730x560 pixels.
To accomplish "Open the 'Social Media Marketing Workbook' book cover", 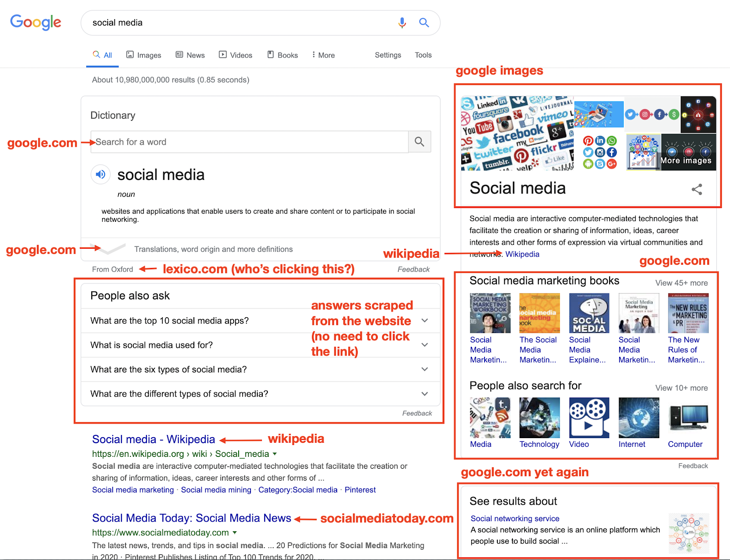I will coord(490,313).
